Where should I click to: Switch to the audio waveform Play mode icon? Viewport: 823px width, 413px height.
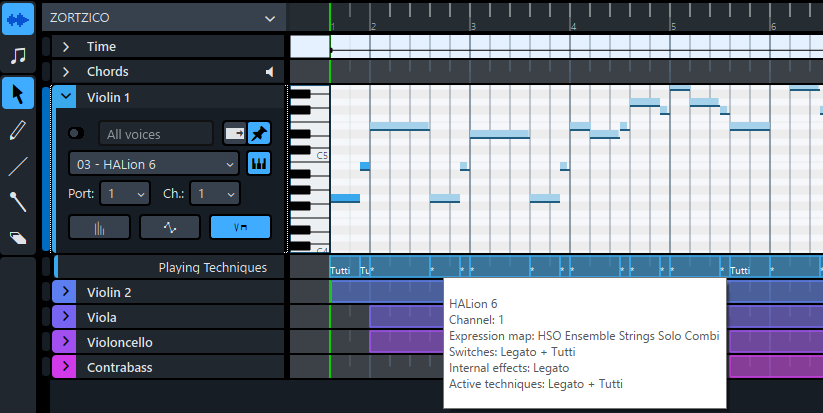[18, 20]
